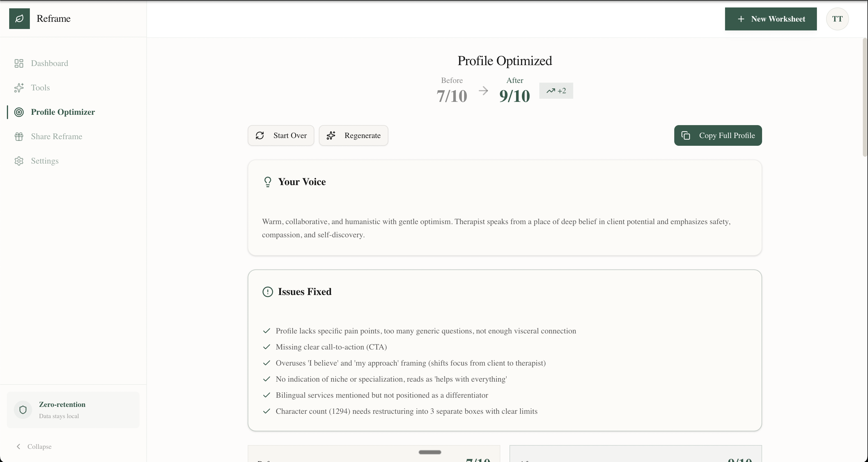Open the Settings menu item
The image size is (868, 462).
coord(45,161)
